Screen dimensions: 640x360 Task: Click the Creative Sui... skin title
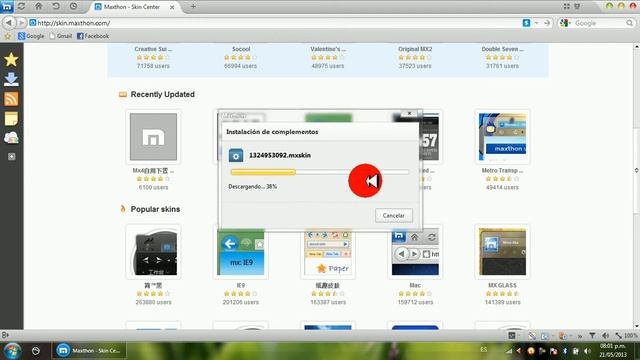pyautogui.click(x=153, y=49)
